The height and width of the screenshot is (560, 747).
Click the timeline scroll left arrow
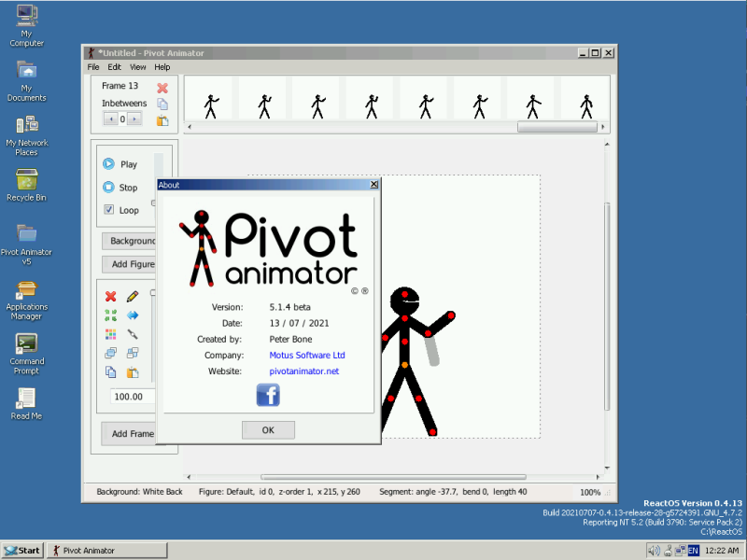point(190,127)
